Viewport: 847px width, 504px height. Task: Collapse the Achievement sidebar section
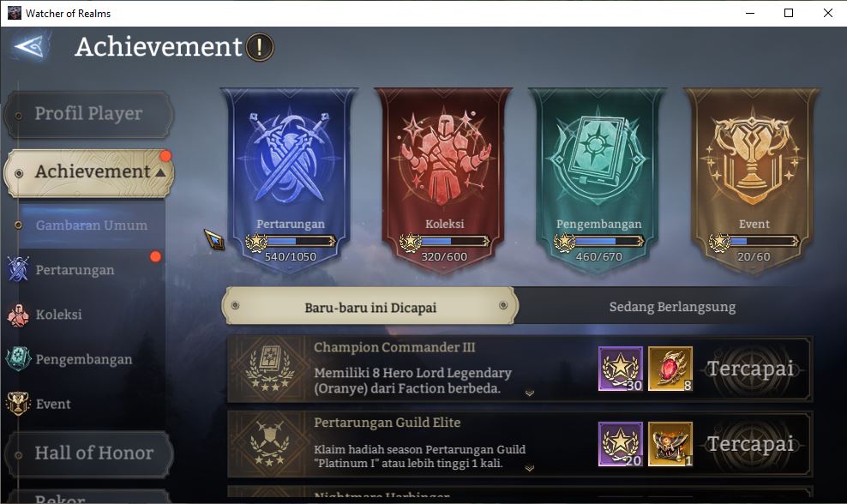tap(160, 173)
